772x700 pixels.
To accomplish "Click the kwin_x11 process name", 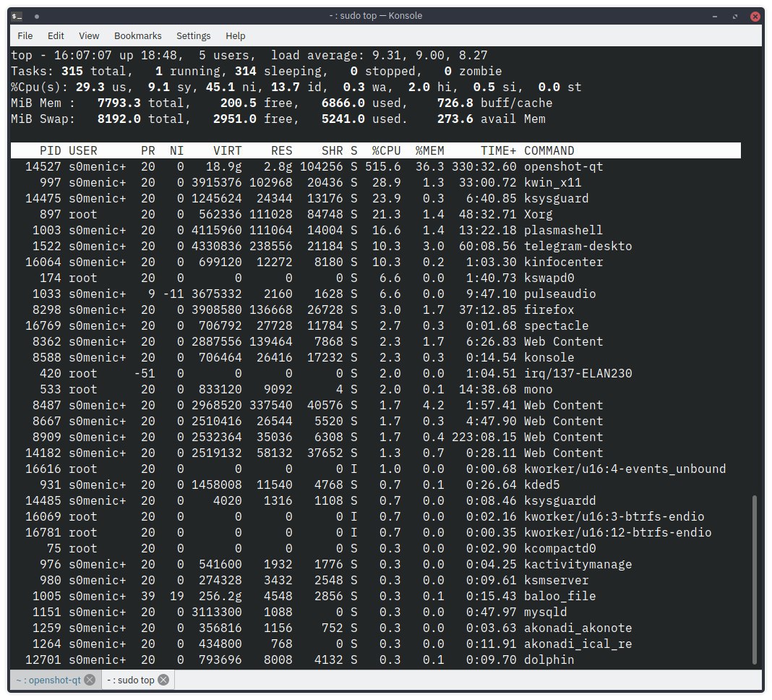I will pyautogui.click(x=552, y=183).
